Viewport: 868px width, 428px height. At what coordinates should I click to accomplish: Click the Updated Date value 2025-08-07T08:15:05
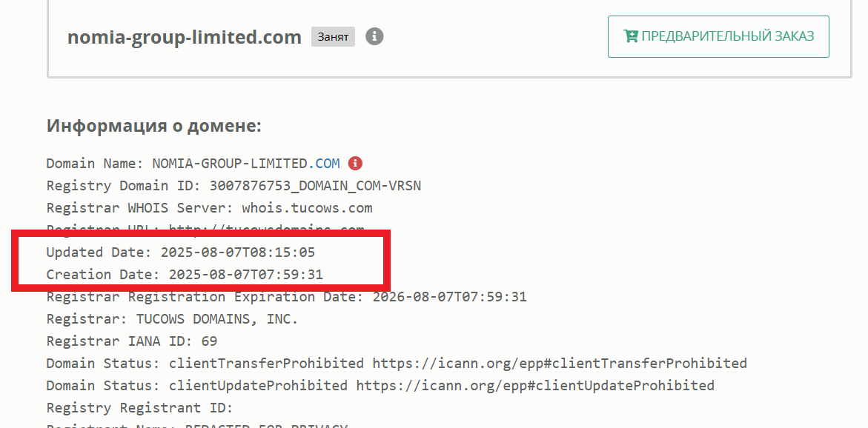pyautogui.click(x=237, y=253)
